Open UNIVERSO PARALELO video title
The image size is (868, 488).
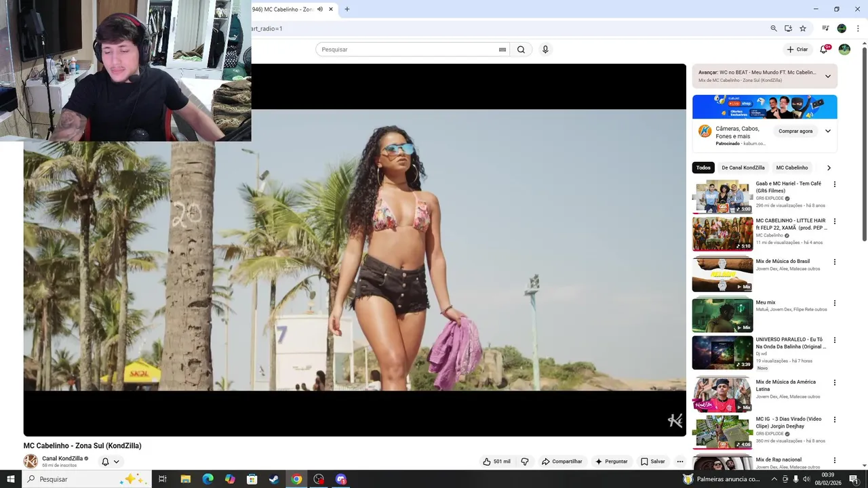(x=791, y=343)
